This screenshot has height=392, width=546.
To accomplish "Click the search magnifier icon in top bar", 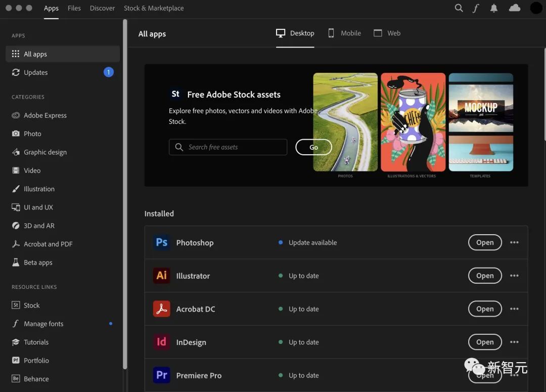I will click(x=459, y=8).
